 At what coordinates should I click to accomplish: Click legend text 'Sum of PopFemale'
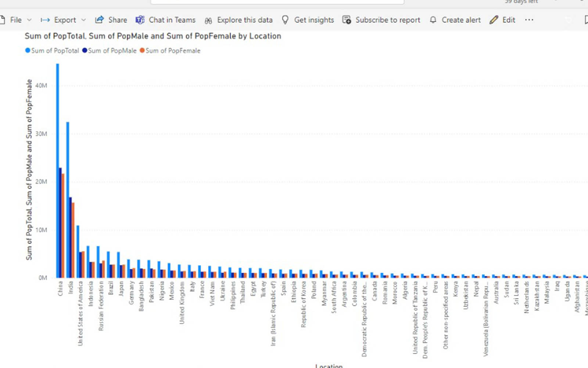tap(173, 51)
